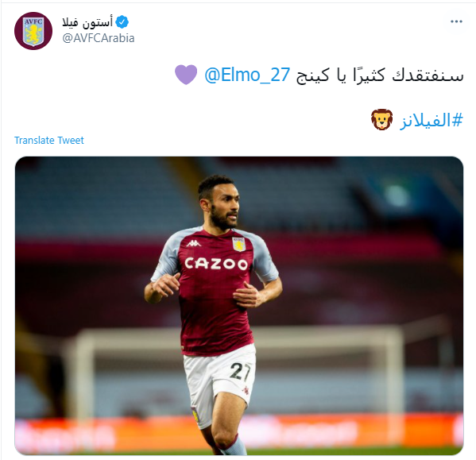Viewport: 476px width, 460px height.
Task: Click the blue verified badge beside the name
Action: pyautogui.click(x=122, y=21)
